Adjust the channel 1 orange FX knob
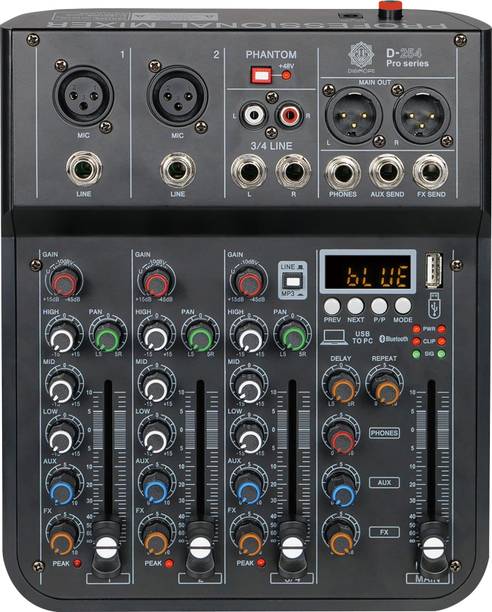Image resolution: width=492 pixels, height=612 pixels. pyautogui.click(x=62, y=539)
